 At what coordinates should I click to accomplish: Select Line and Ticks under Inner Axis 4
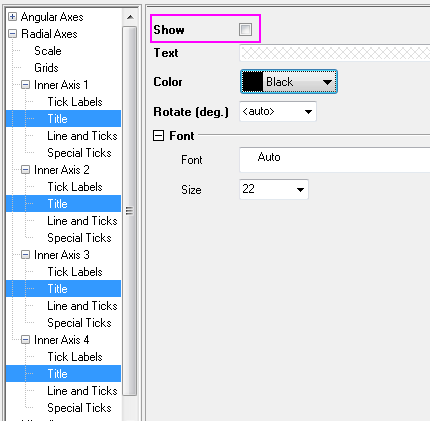pos(82,391)
